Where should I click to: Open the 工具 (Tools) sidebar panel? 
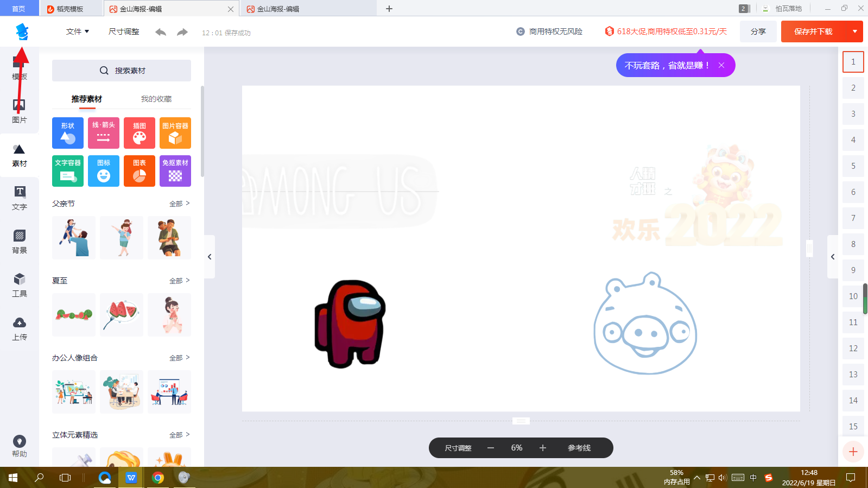[19, 285]
